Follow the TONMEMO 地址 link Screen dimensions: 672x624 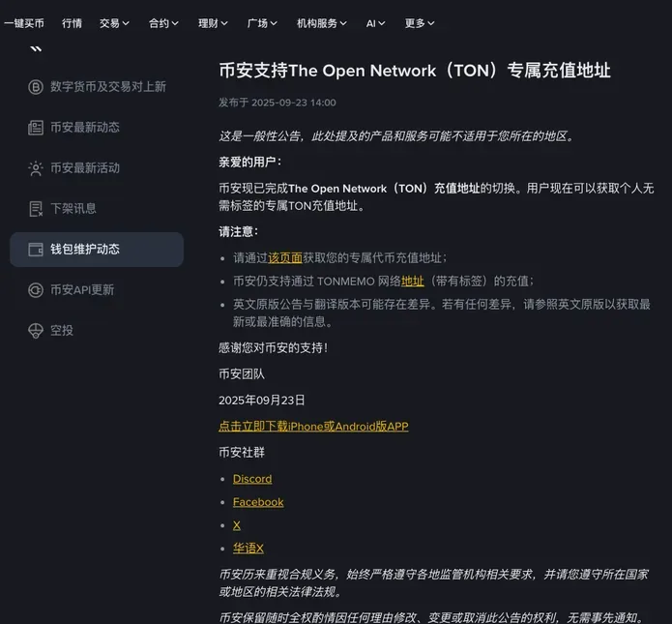click(x=412, y=281)
